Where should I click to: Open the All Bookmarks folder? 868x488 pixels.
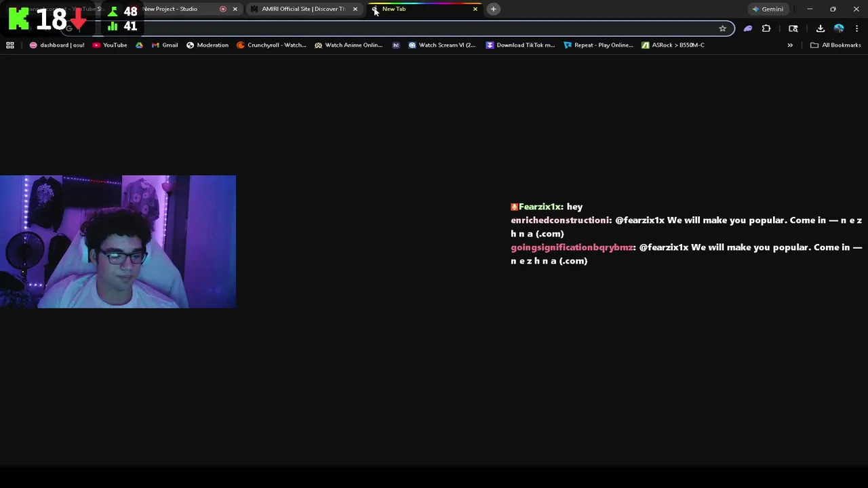835,45
